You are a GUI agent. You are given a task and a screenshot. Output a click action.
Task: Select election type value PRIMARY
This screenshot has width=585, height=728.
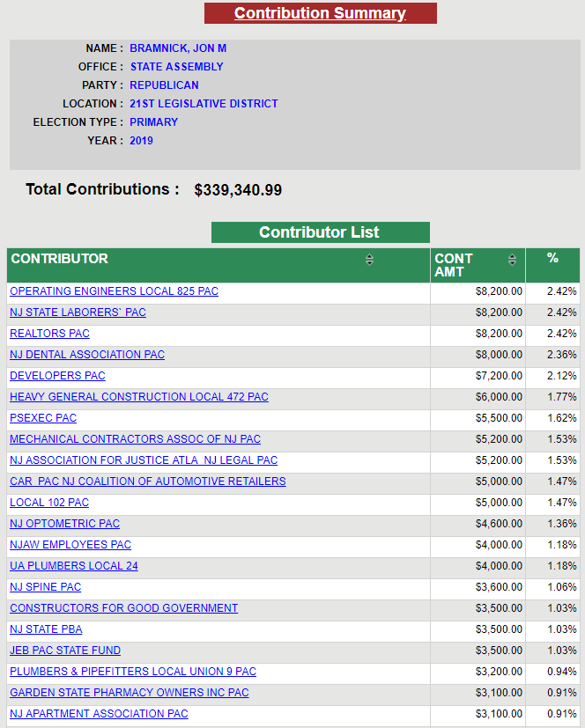(x=154, y=122)
